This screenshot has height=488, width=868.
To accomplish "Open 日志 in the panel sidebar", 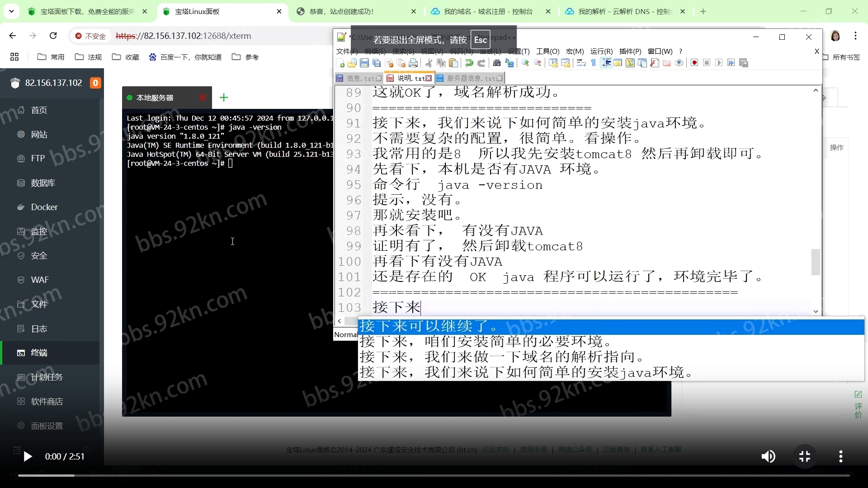I will (x=50, y=329).
